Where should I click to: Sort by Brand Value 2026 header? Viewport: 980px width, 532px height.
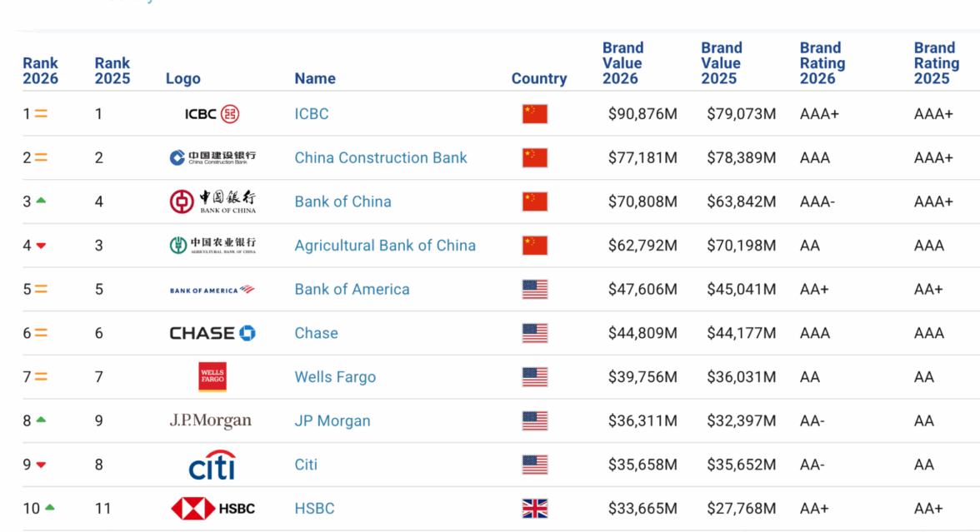pos(622,63)
